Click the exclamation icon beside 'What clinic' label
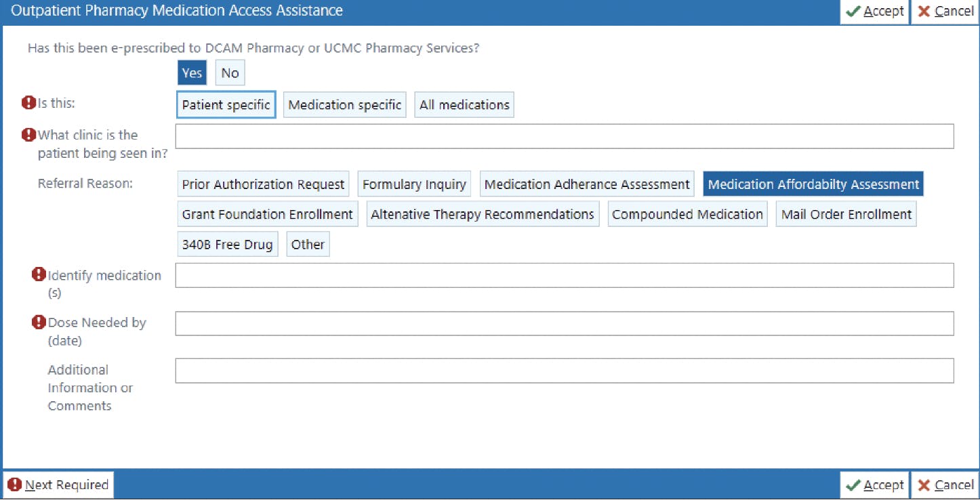Image resolution: width=980 pixels, height=500 pixels. 28,134
